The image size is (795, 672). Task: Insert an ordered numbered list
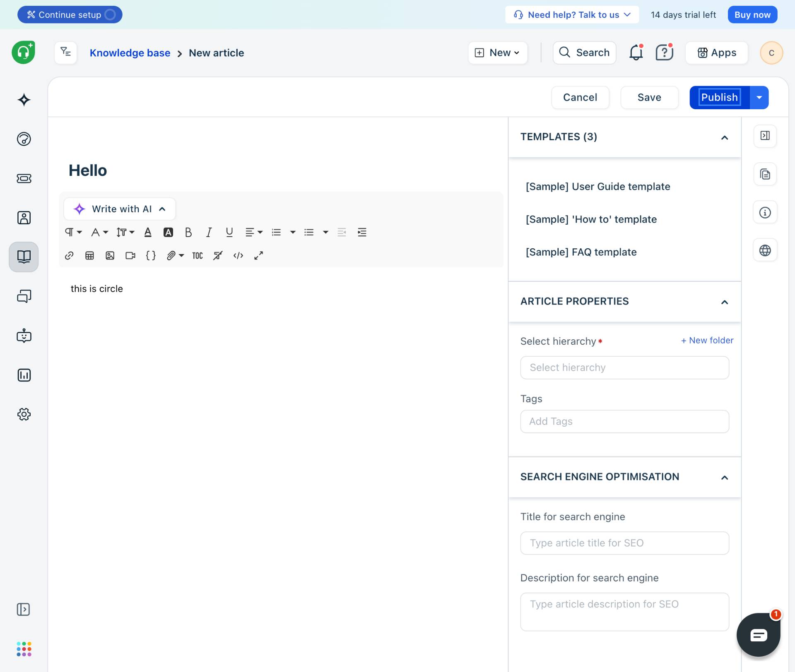[x=276, y=232]
